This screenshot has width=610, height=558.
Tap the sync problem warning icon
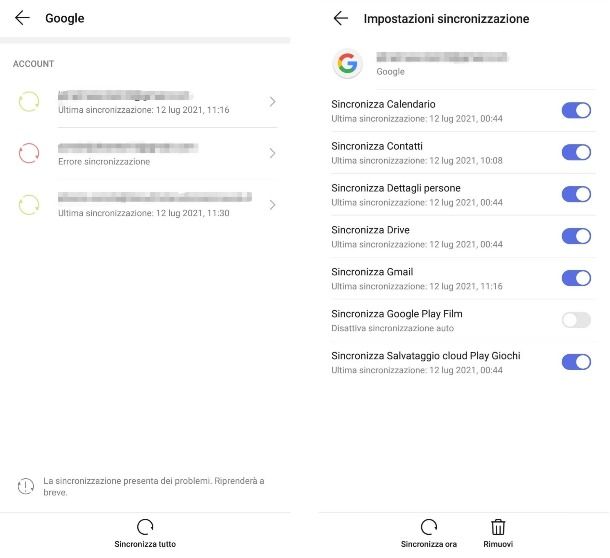point(26,486)
